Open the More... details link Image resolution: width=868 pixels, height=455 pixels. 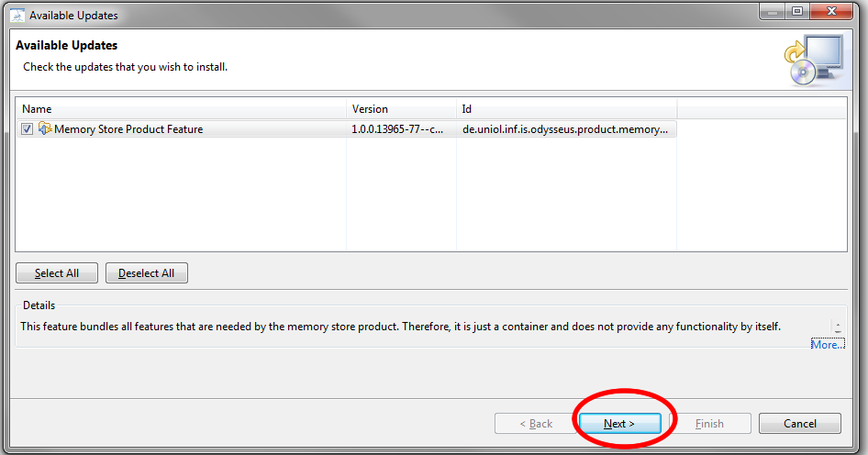pyautogui.click(x=827, y=345)
